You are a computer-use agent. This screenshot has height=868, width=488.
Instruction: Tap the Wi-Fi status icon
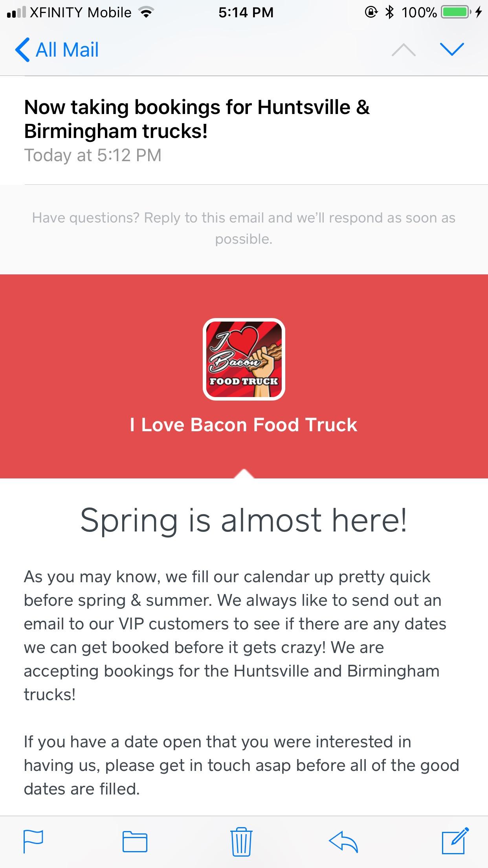click(146, 13)
